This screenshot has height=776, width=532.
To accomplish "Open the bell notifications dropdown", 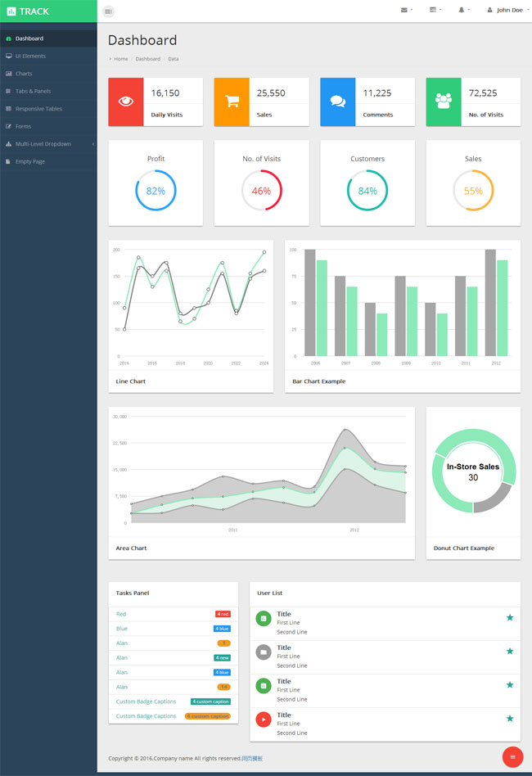I will (x=463, y=10).
